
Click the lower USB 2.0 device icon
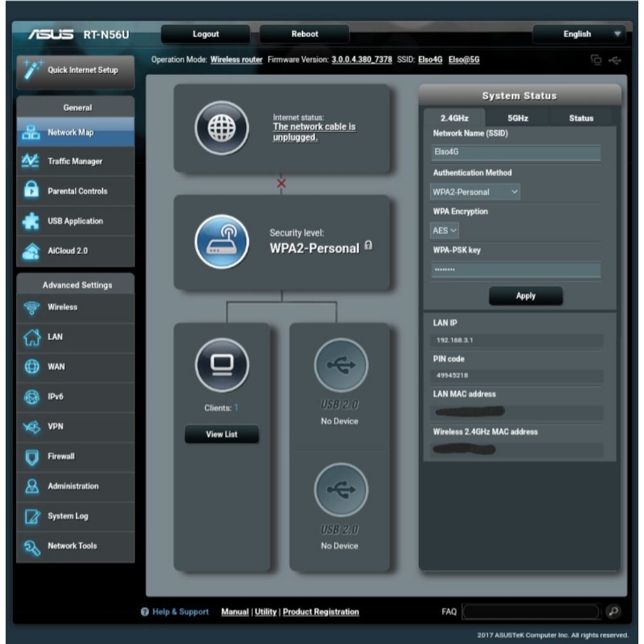tap(340, 490)
